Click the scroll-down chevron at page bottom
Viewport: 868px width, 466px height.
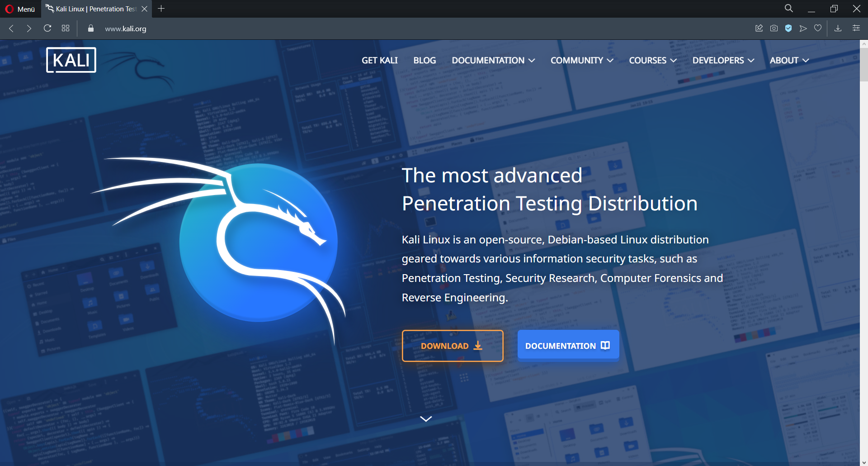pyautogui.click(x=426, y=419)
